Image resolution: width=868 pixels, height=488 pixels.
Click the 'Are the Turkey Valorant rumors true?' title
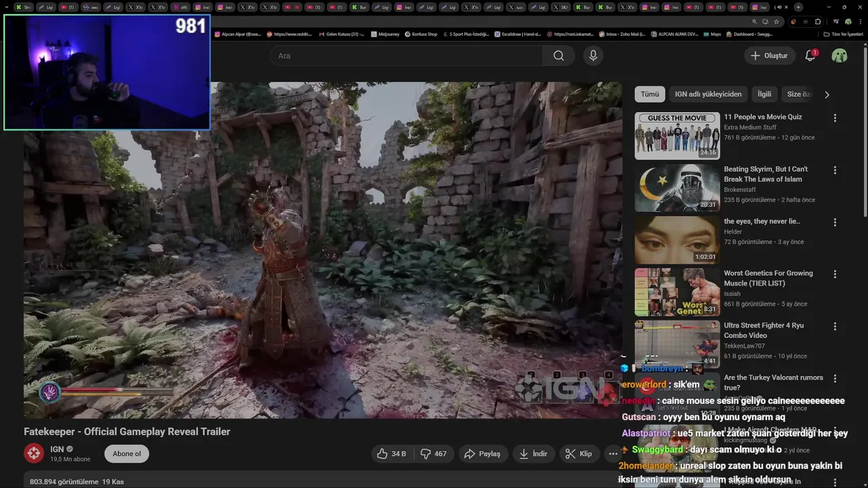(773, 382)
